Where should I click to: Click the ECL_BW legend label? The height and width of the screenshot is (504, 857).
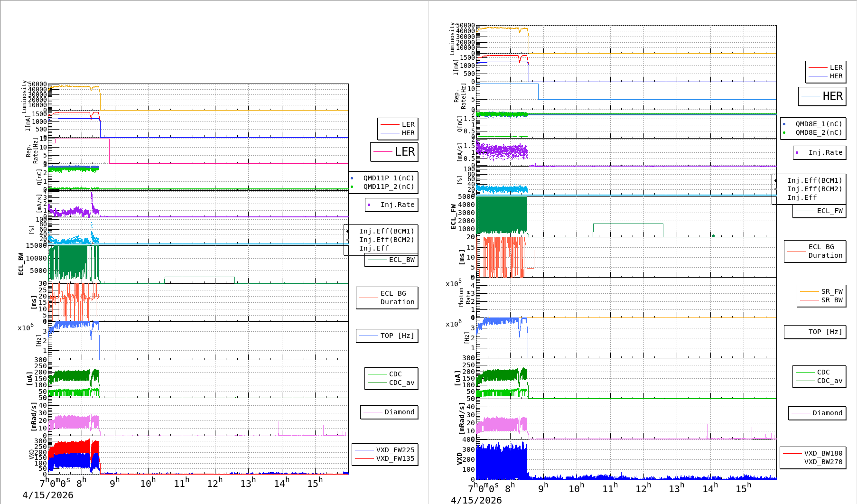[401, 260]
